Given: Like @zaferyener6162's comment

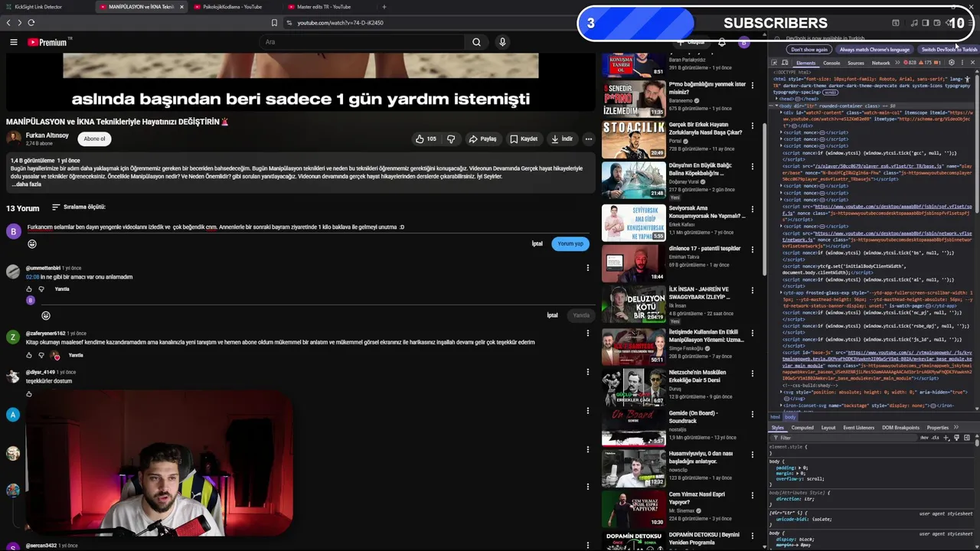Looking at the screenshot, I should 29,355.
